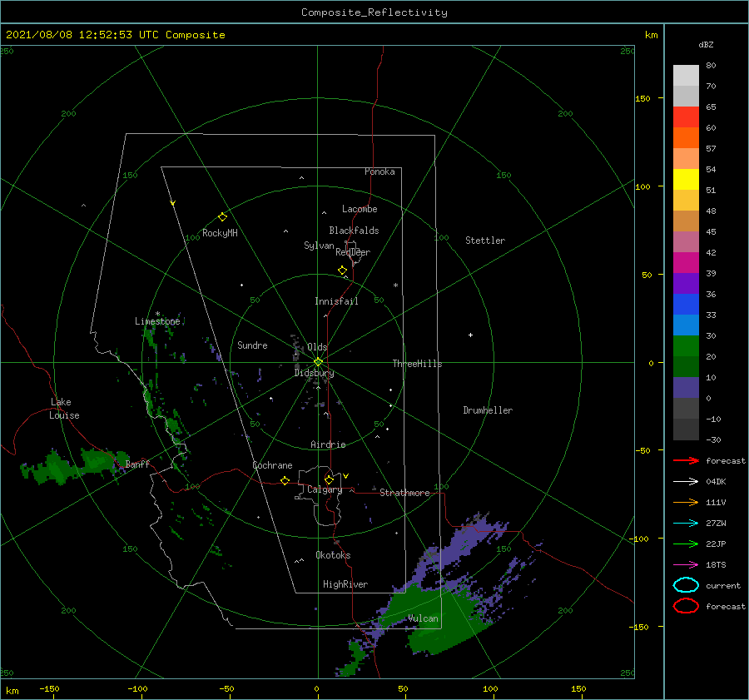Click the Limestone label
Screen dimensions: 749x700
point(157,321)
